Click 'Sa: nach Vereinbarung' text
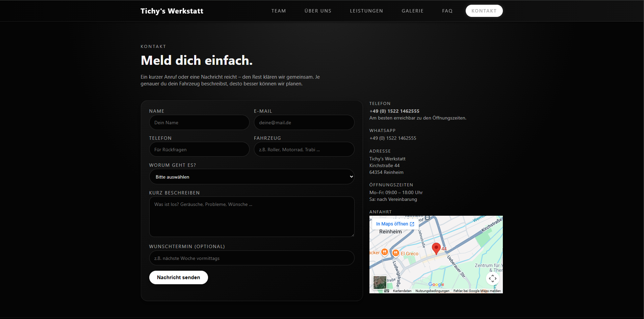The image size is (644, 319). pos(393,199)
